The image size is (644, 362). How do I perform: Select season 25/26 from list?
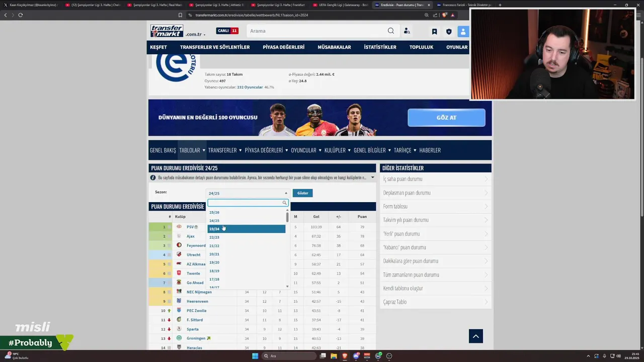coord(246,212)
